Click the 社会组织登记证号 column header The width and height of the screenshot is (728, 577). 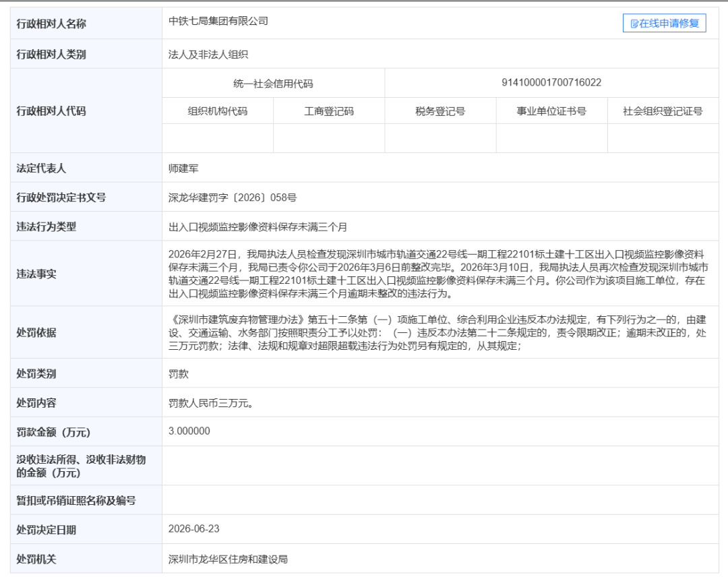coord(663,111)
